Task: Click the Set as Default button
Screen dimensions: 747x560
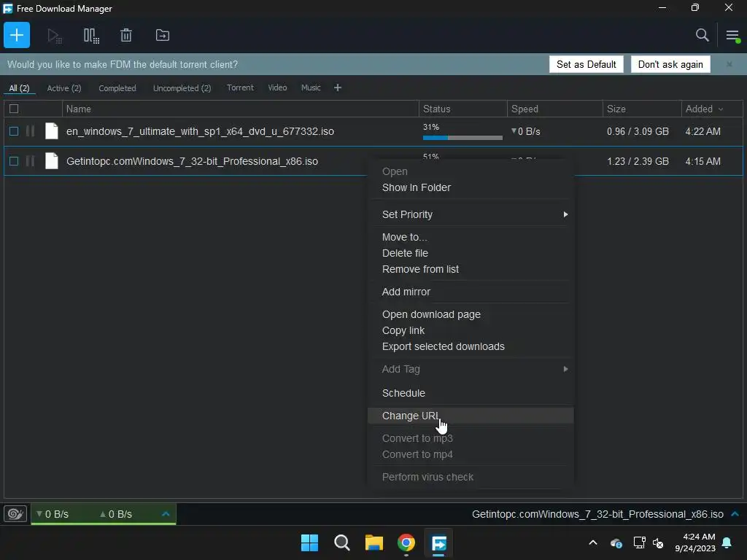Action: point(586,64)
